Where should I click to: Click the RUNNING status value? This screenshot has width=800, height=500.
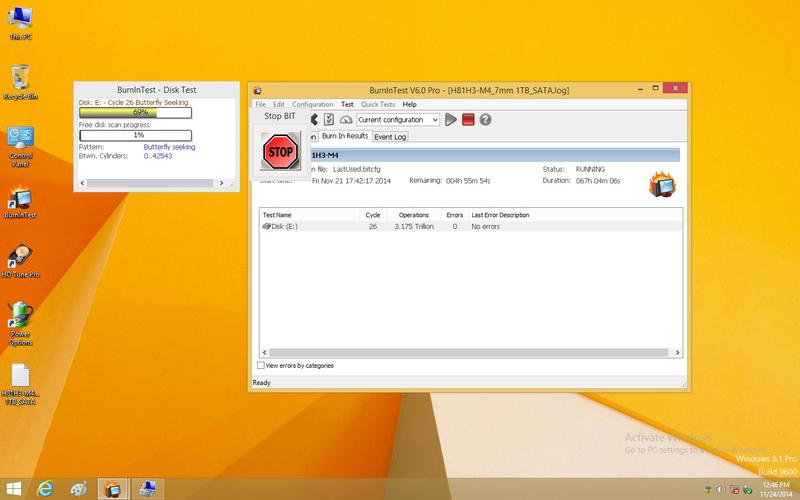click(590, 169)
